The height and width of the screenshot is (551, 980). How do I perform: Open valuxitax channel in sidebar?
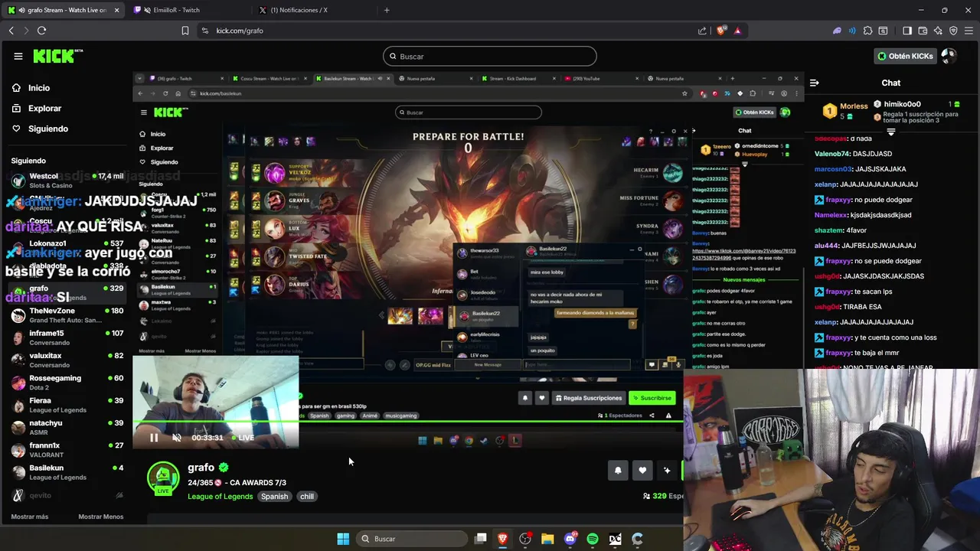click(x=66, y=360)
